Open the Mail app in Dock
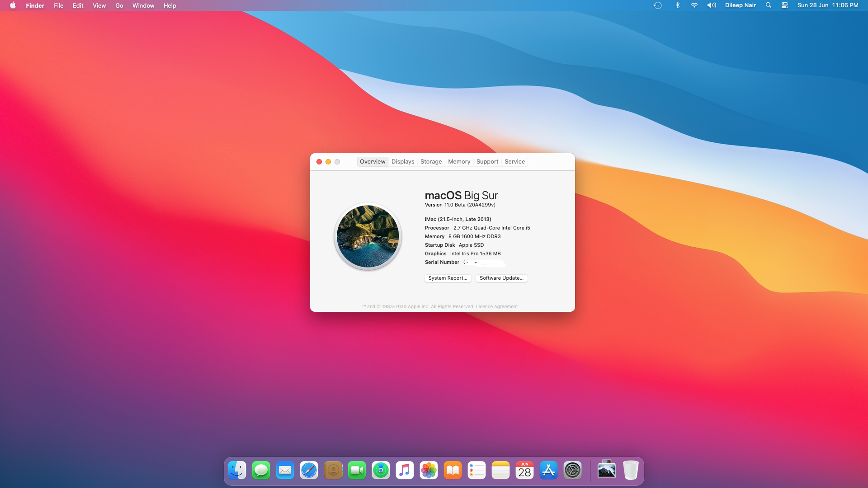Image resolution: width=868 pixels, height=488 pixels. pyautogui.click(x=285, y=470)
